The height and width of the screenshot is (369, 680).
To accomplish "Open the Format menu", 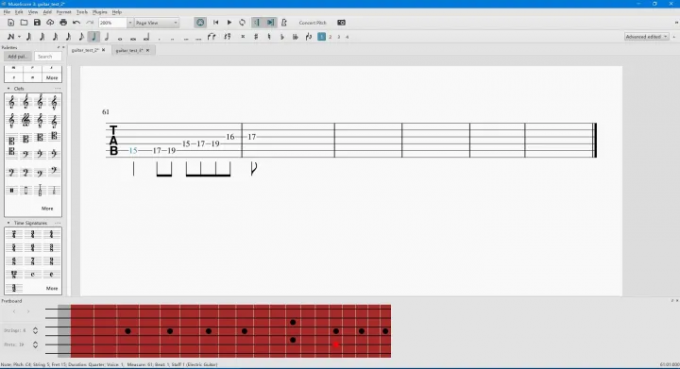I will pyautogui.click(x=64, y=12).
